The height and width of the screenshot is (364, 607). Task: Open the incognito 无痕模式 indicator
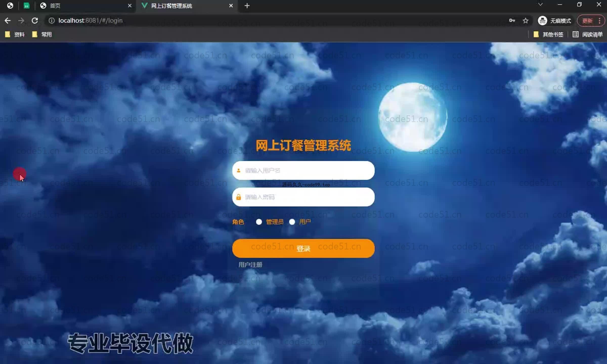pyautogui.click(x=554, y=20)
